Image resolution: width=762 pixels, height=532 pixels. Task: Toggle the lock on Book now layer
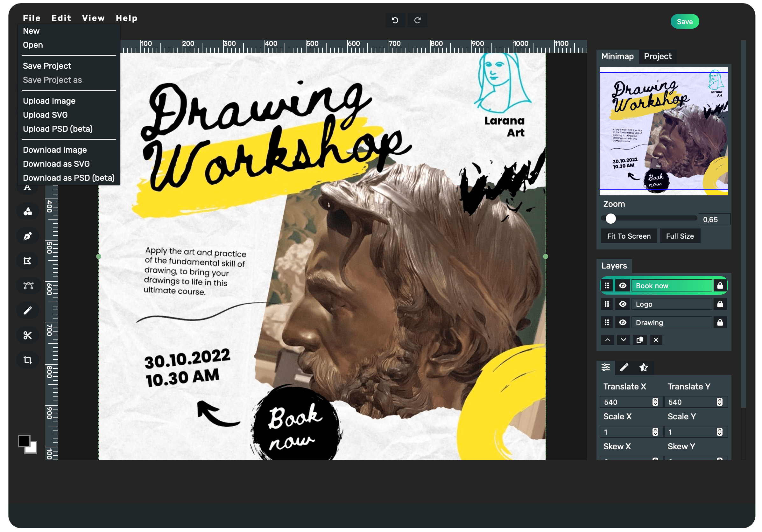[x=720, y=286]
